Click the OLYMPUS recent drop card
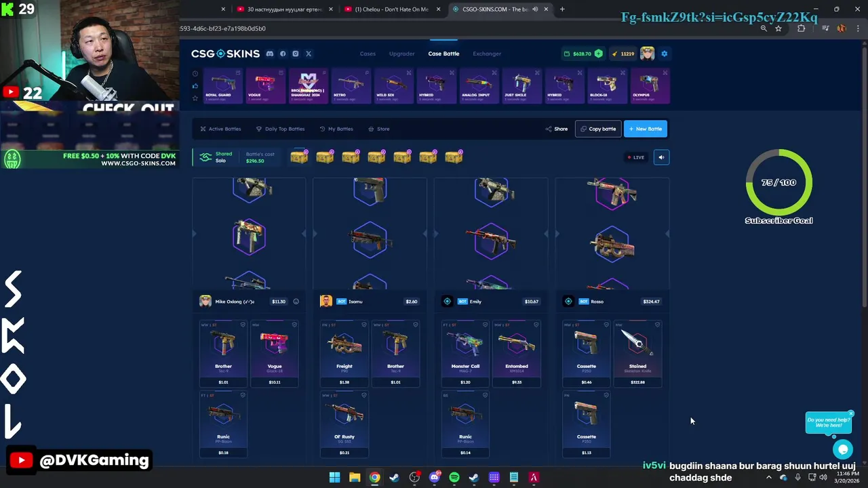868x488 pixels. (649, 85)
